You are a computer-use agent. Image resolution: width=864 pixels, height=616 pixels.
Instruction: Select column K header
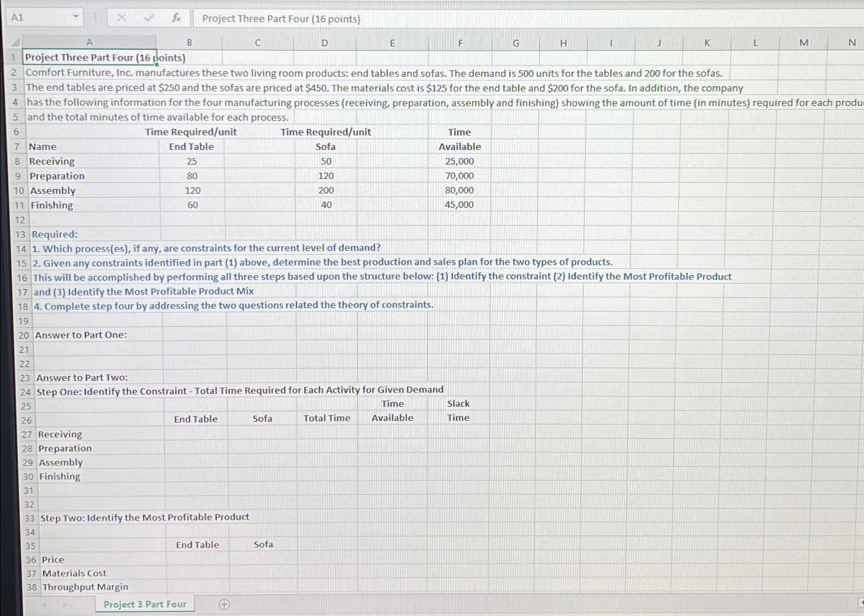(x=707, y=43)
